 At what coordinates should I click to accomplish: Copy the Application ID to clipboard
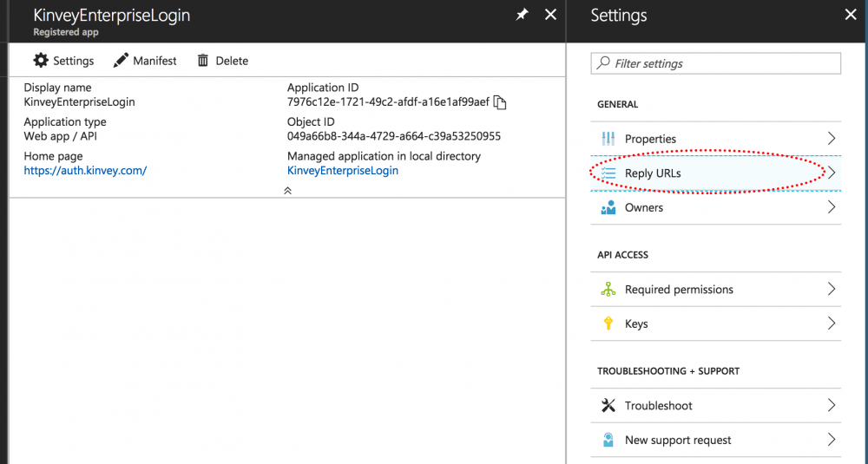499,102
